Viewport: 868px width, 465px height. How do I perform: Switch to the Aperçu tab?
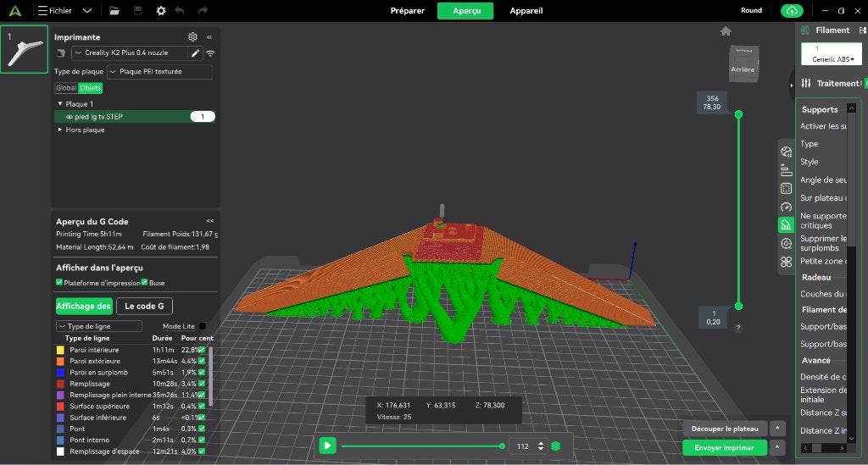466,10
